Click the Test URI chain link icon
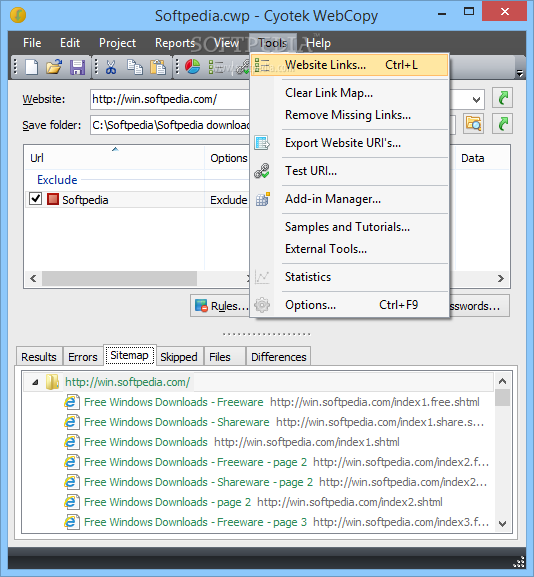This screenshot has height=577, width=534. pos(262,171)
